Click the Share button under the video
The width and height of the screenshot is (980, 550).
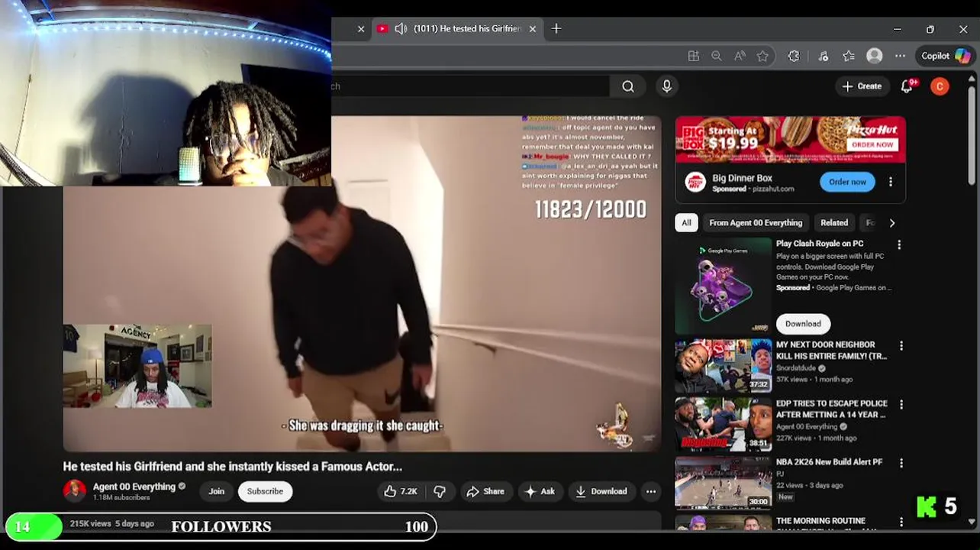(485, 491)
